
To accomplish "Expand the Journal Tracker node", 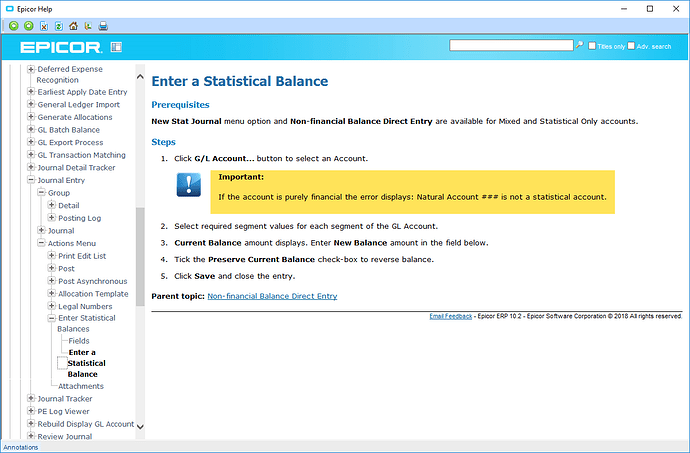I will [31, 398].
